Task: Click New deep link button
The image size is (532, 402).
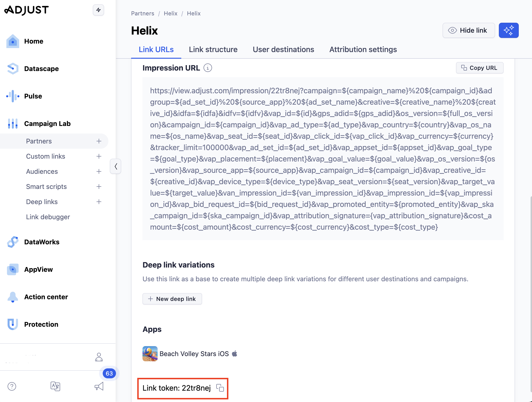Action: tap(172, 299)
